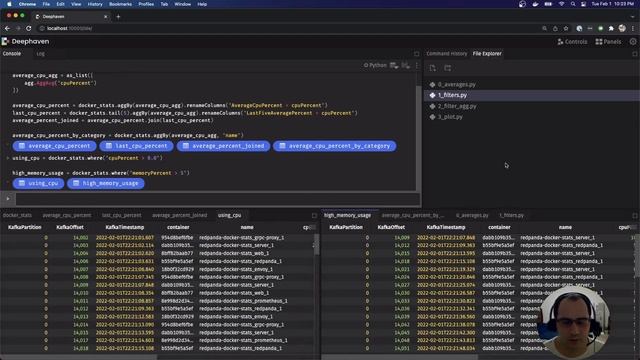The image size is (640, 360).
Task: Click KafkaTimestamp header in high_memory_usage table
Action: [446, 227]
